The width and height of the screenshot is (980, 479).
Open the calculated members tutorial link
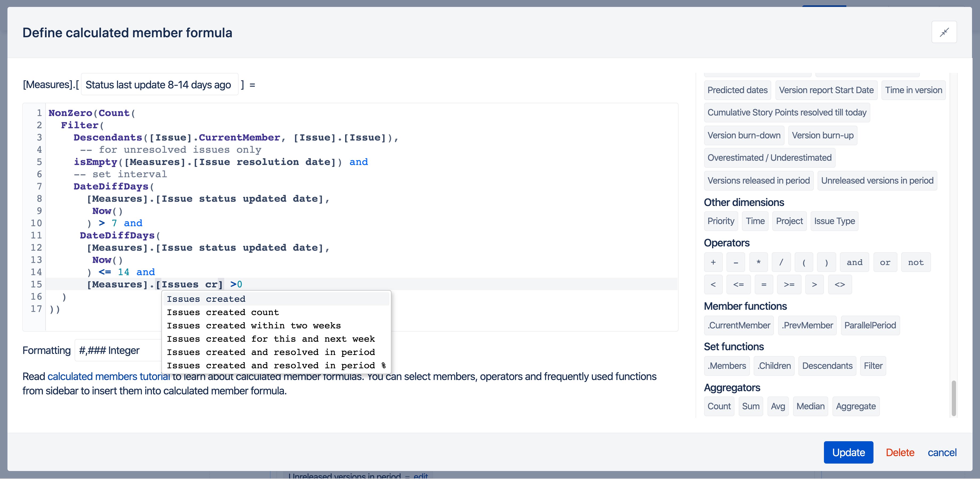[109, 376]
